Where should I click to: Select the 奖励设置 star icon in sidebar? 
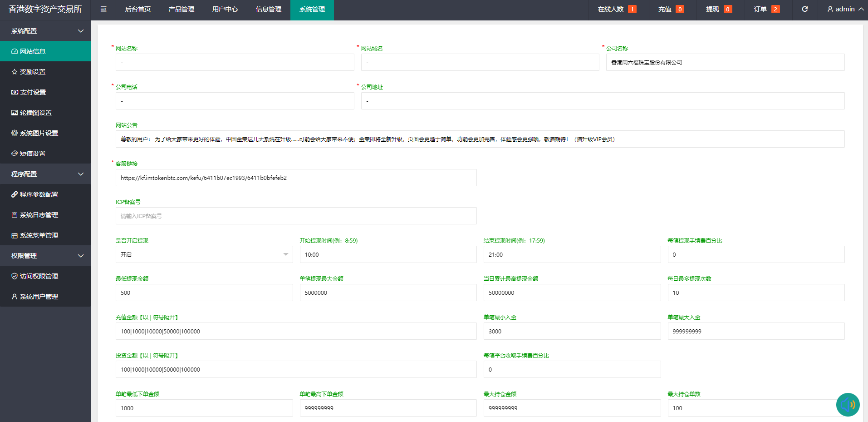click(x=14, y=71)
